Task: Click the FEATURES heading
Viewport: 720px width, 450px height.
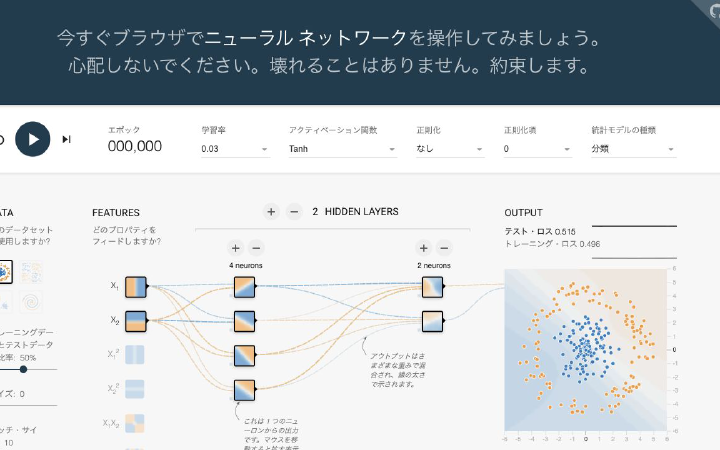Action: tap(116, 213)
